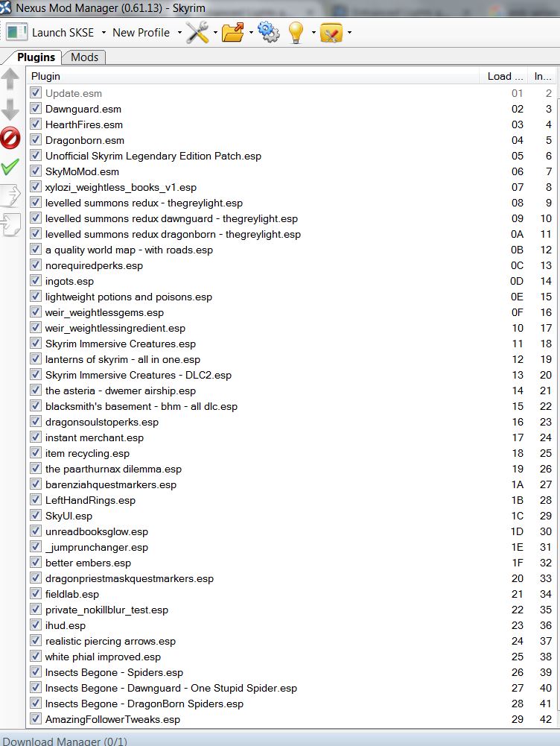The width and height of the screenshot is (560, 746).
Task: Open the Download Manager (0/1) panel
Action: click(x=65, y=741)
